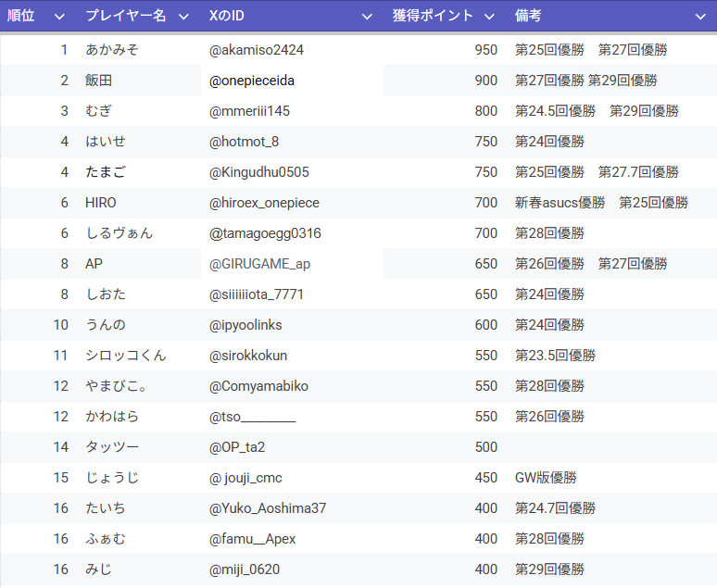Select the 800 points cell
The height and width of the screenshot is (588, 717).
pos(485,111)
